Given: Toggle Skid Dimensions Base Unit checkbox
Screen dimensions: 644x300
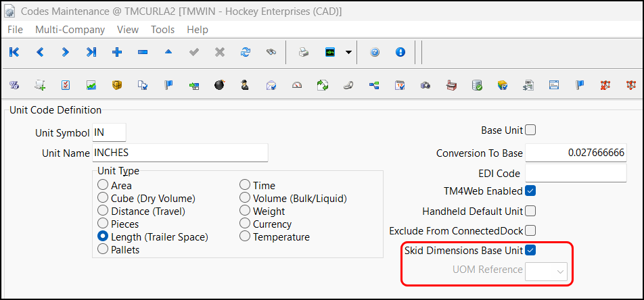Looking at the screenshot, I should point(530,250).
